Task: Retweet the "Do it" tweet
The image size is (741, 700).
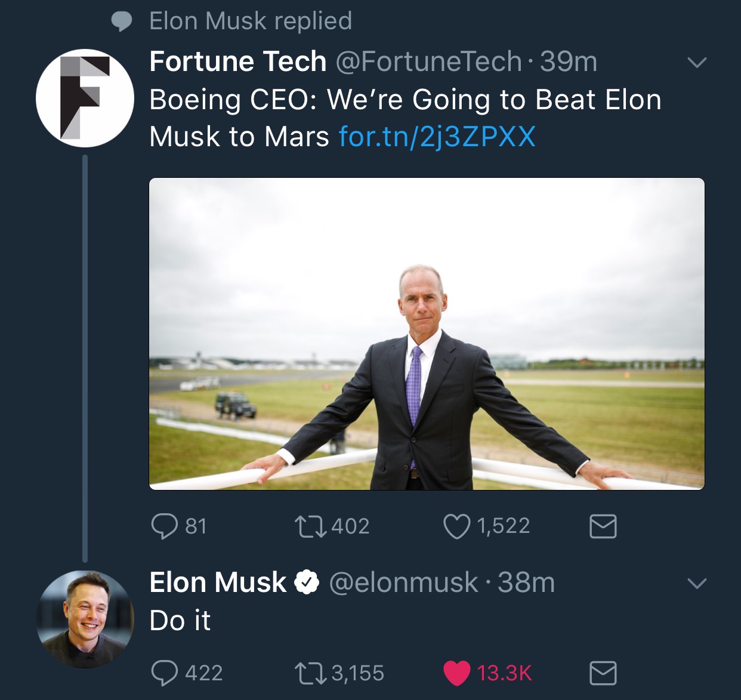Action: coord(310,673)
